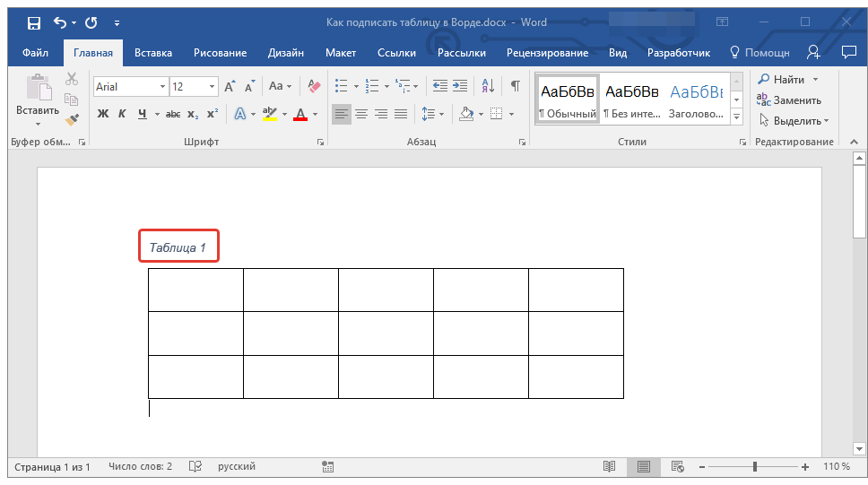This screenshot has height=485, width=868.
Task: Toggle underline formatting (Ч)
Action: pos(142,114)
